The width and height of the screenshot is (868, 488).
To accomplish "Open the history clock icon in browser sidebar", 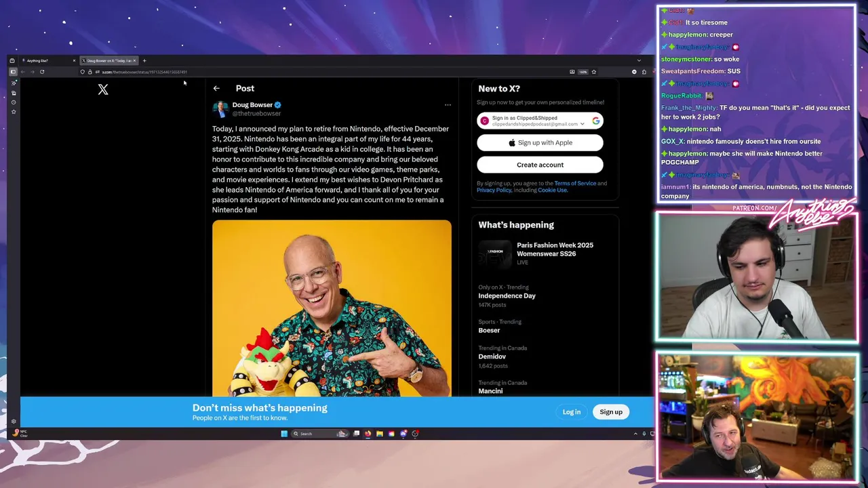I will coord(14,102).
